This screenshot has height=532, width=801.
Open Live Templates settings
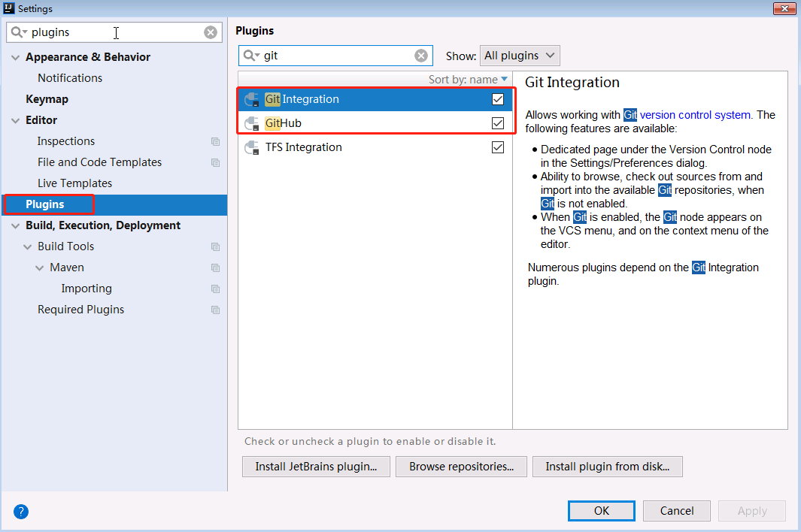[74, 183]
